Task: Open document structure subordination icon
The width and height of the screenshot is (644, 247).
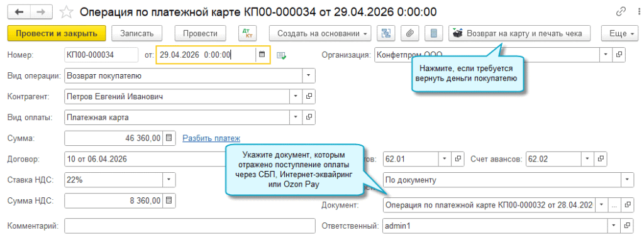Action: 386,34
